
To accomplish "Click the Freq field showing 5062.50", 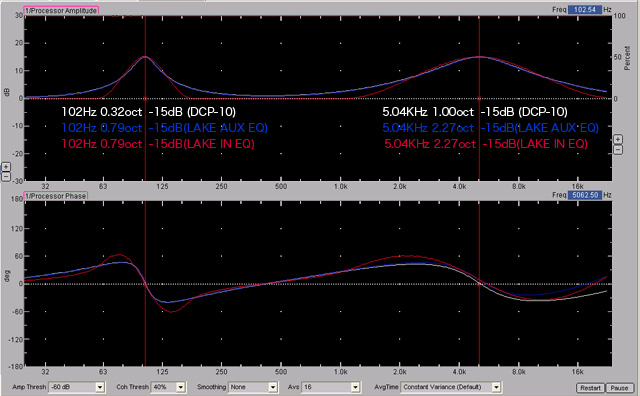I will 585,195.
